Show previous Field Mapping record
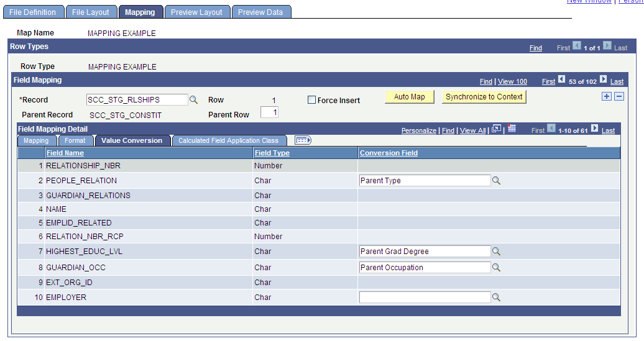 click(561, 80)
